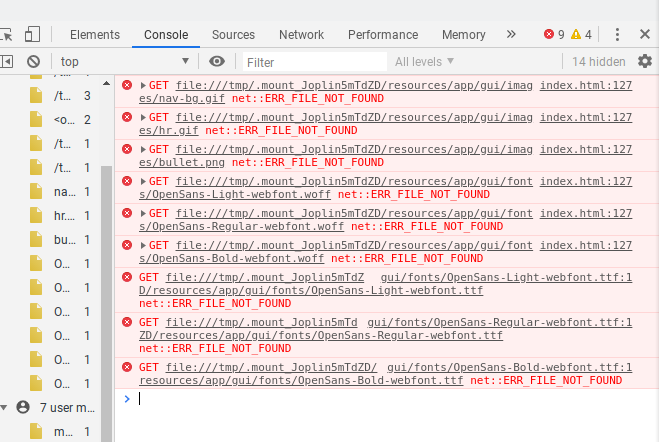Open the top context dropdown
This screenshot has width=659, height=442.
[x=124, y=62]
